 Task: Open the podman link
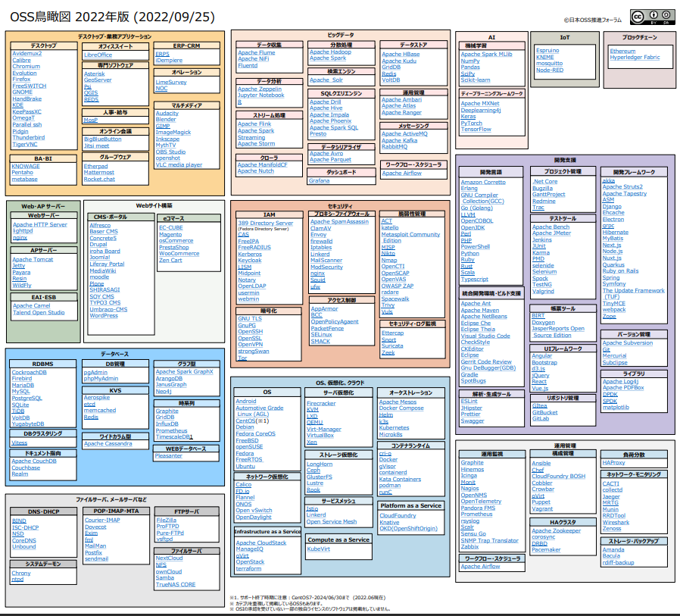390,486
